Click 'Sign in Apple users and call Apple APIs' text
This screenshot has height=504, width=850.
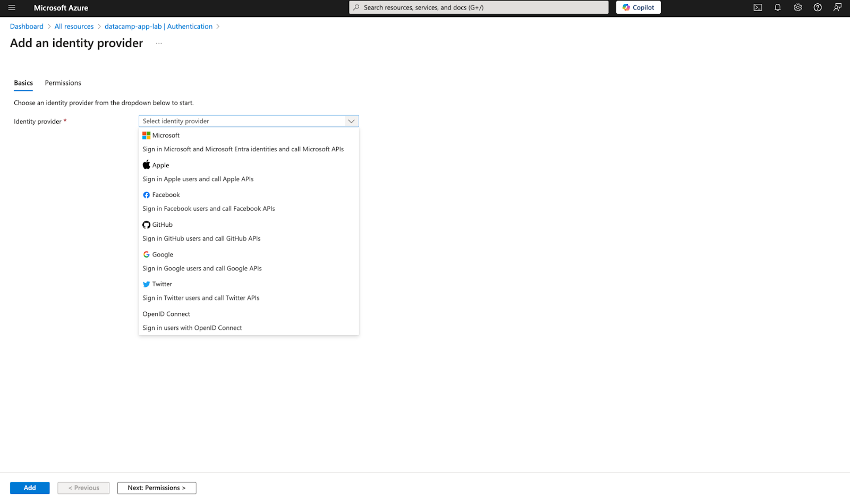click(198, 179)
